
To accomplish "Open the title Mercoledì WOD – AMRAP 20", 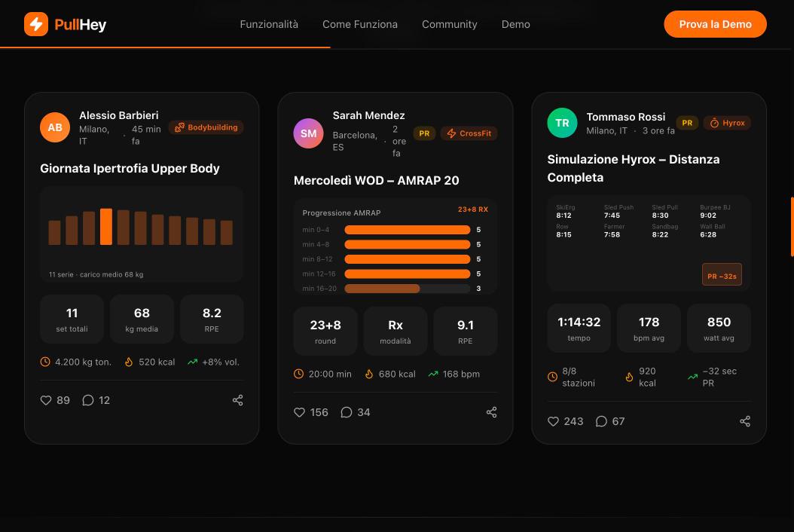I will (376, 180).
